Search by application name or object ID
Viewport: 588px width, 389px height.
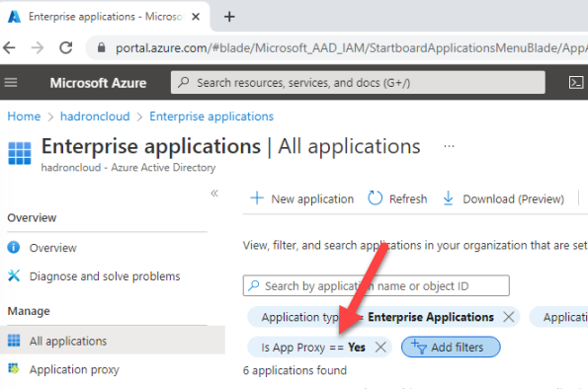coord(377,286)
